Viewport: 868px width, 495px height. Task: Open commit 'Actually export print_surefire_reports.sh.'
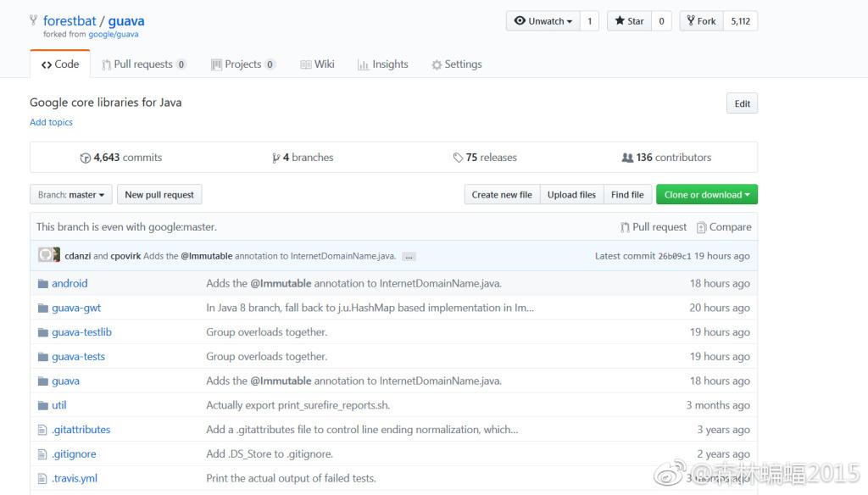(298, 405)
